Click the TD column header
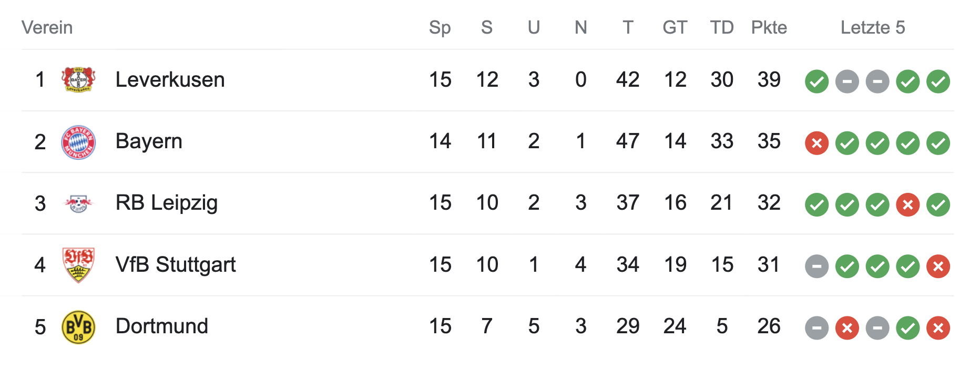 pos(721,27)
